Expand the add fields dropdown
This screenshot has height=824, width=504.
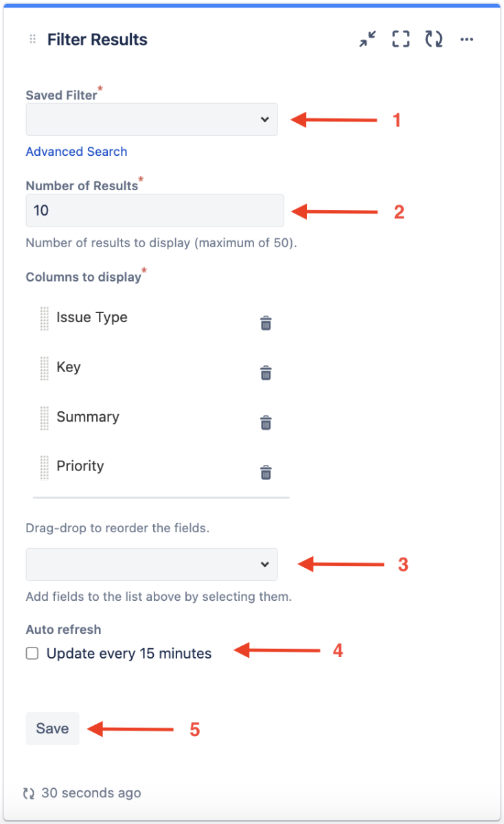coord(152,564)
